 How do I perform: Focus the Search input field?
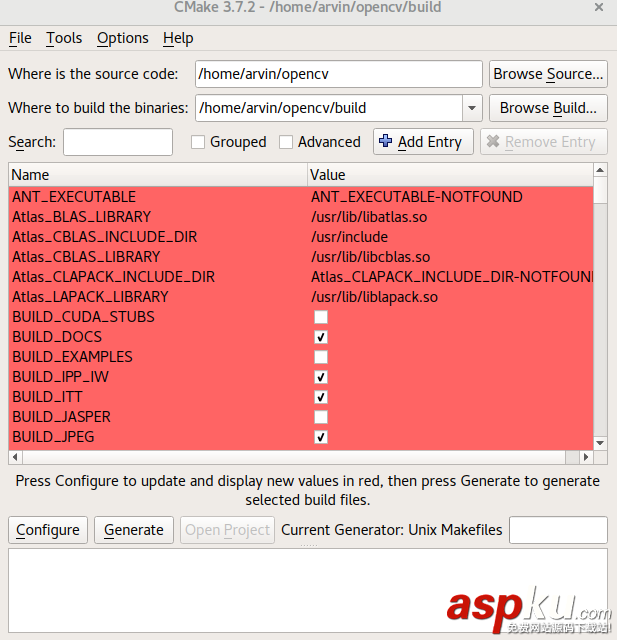point(118,142)
